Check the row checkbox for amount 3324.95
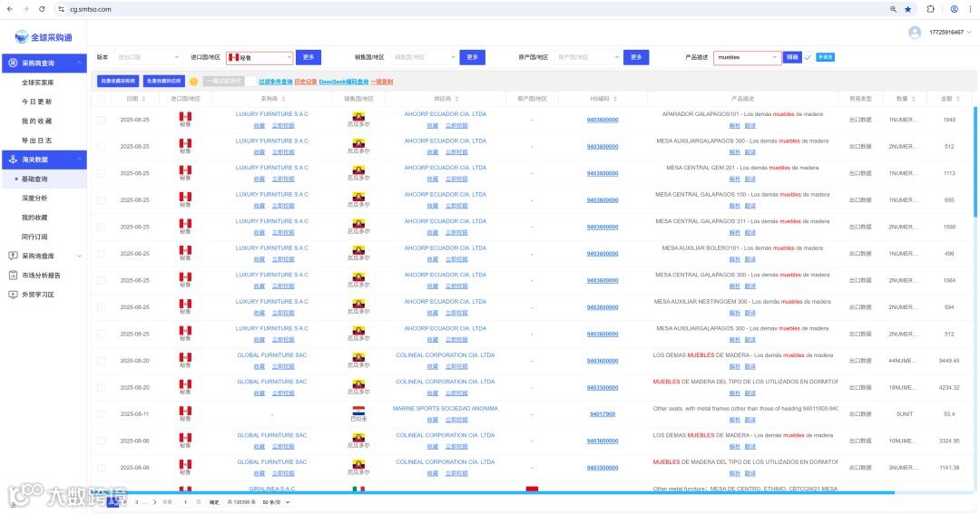Image resolution: width=980 pixels, height=514 pixels. coord(102,441)
